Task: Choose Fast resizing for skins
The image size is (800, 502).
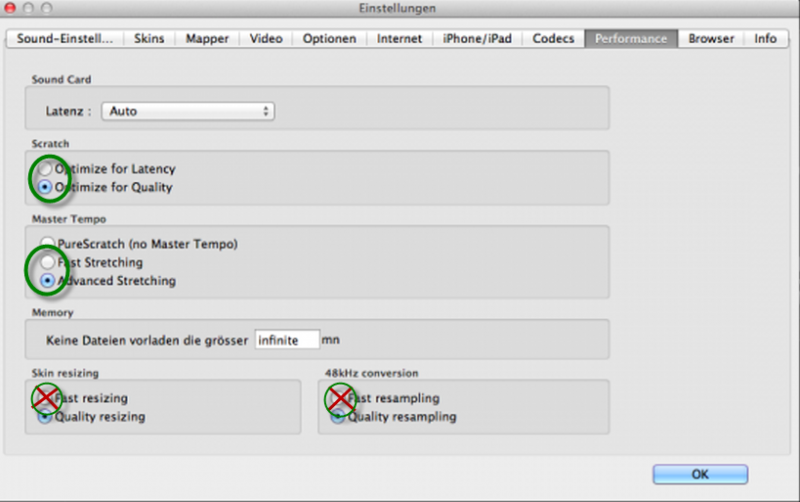Action: (x=45, y=398)
